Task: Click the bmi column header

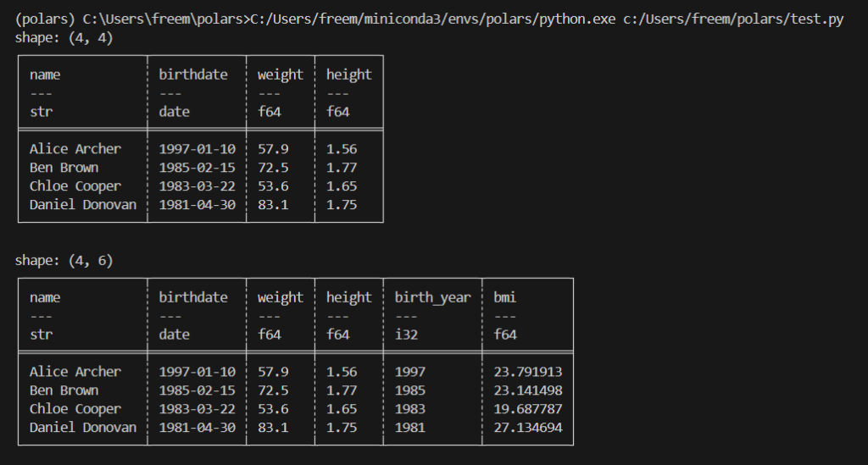Action: pos(505,297)
